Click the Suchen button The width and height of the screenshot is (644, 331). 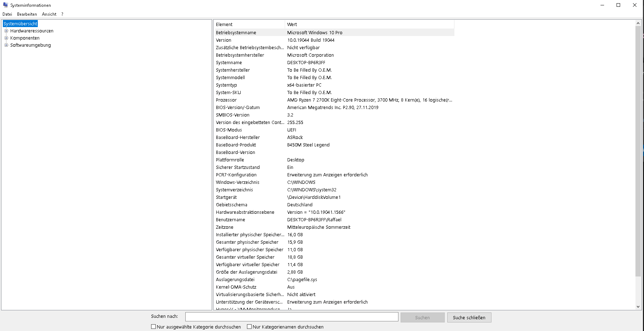(x=422, y=317)
